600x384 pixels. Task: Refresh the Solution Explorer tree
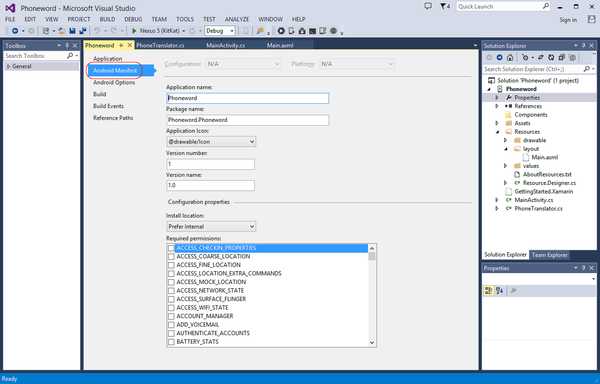pyautogui.click(x=551, y=57)
